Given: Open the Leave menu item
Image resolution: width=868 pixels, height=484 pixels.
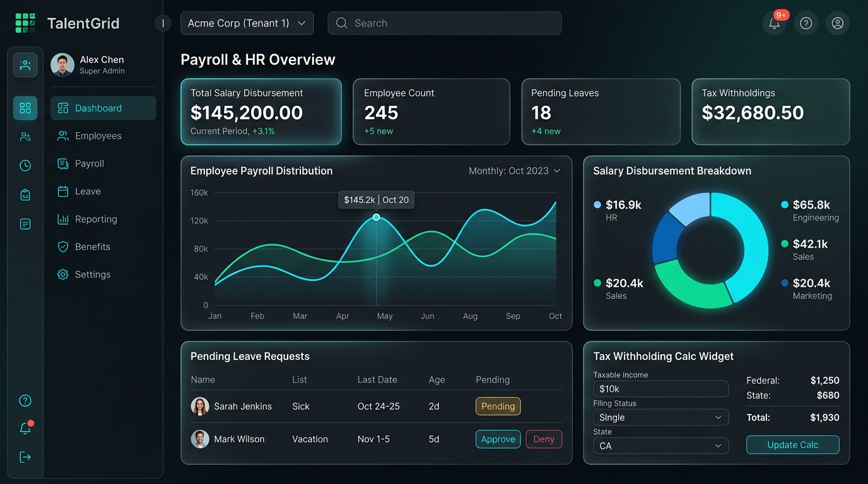Looking at the screenshot, I should [103, 191].
